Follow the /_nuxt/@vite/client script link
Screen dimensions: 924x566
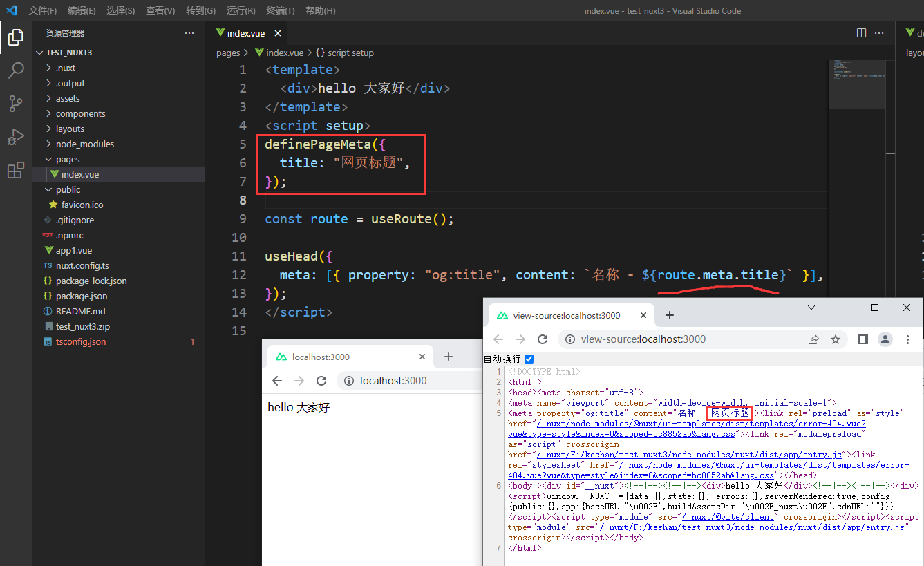coord(728,517)
